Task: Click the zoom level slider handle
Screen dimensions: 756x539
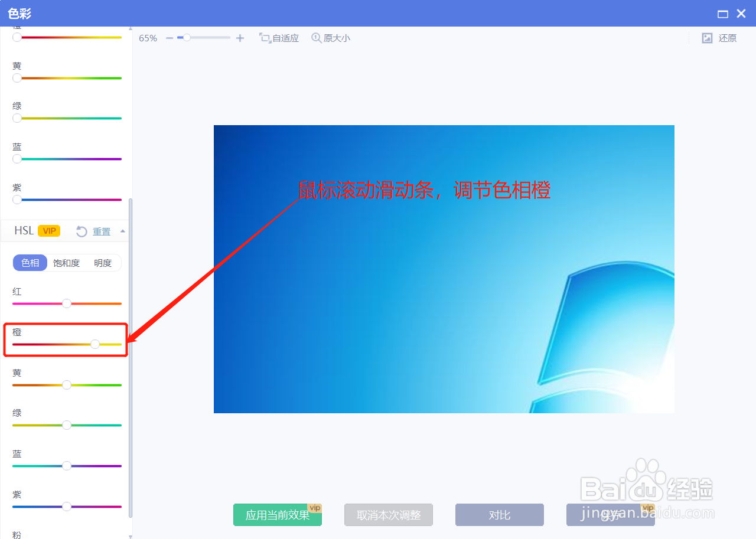Action: [187, 38]
